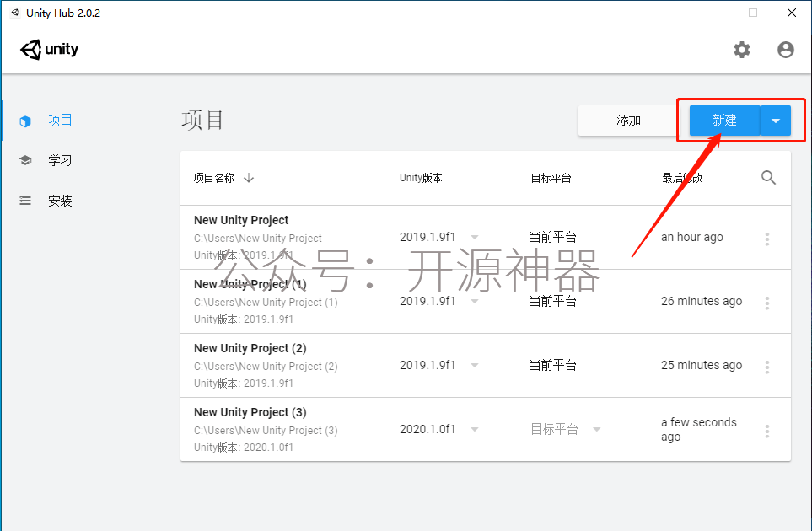Image resolution: width=812 pixels, height=531 pixels.
Task: Open the settings gear icon
Action: (741, 50)
